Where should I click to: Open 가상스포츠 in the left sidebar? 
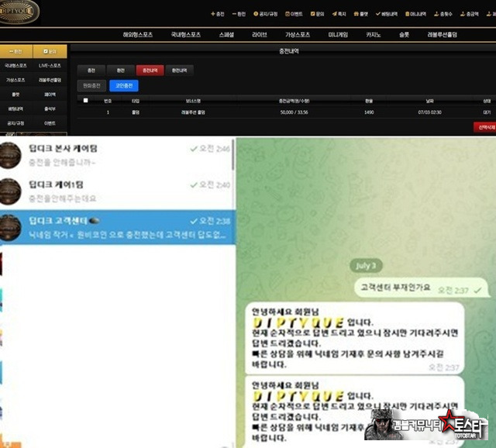tap(15, 80)
